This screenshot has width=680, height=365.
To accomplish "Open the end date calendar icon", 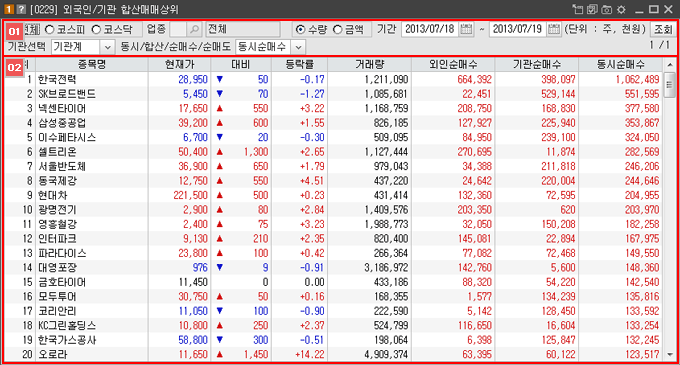I will tap(554, 29).
